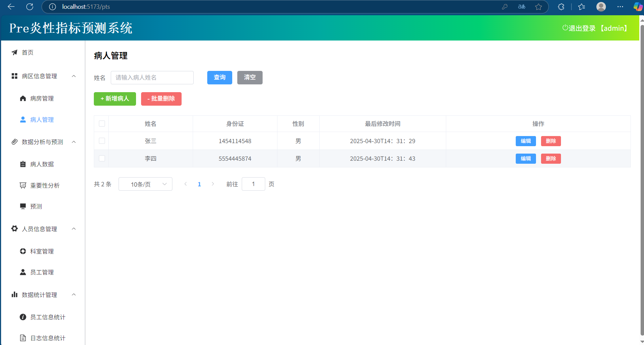Toggle the select-all checkbox in table header
Screen dimensions: 644x345
coord(102,124)
